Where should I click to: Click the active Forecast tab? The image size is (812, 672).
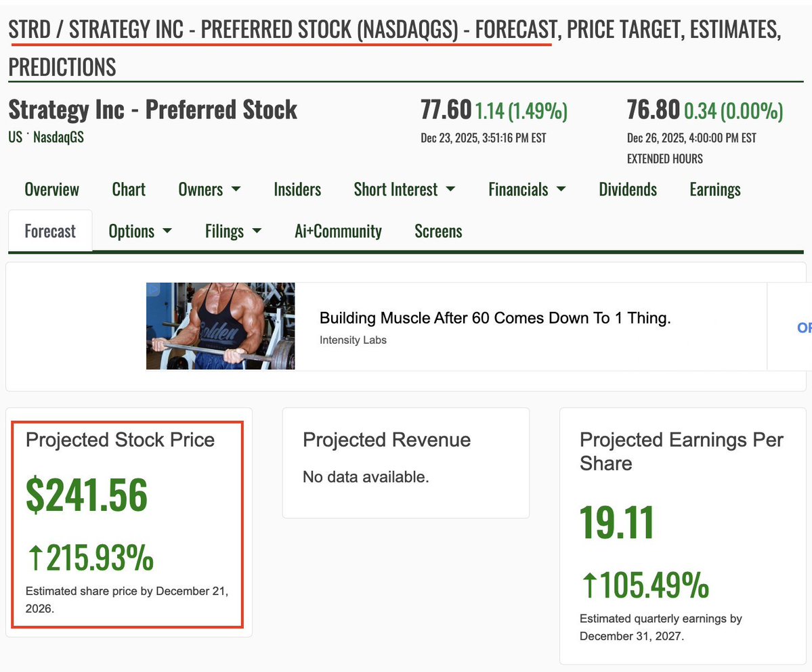coord(50,231)
